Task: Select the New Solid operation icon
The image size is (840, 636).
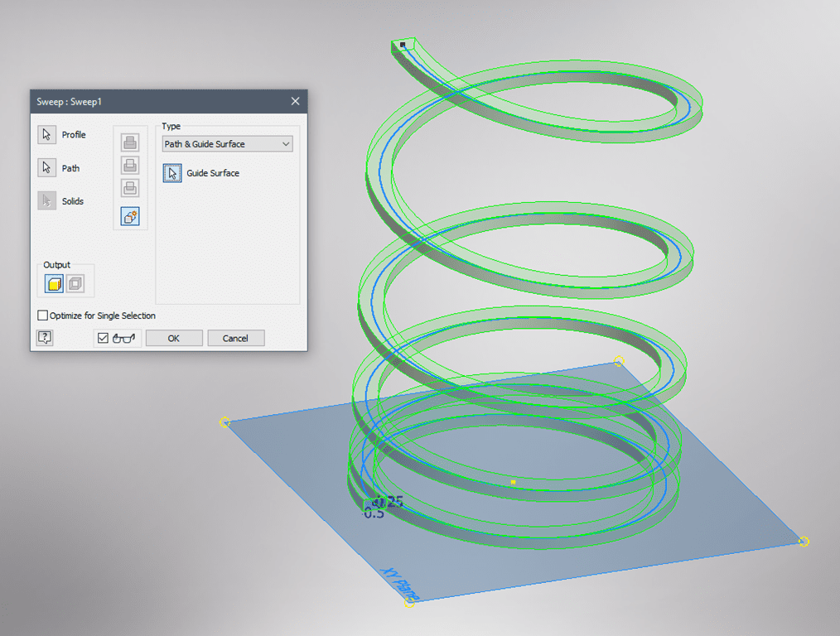Action: 130,216
